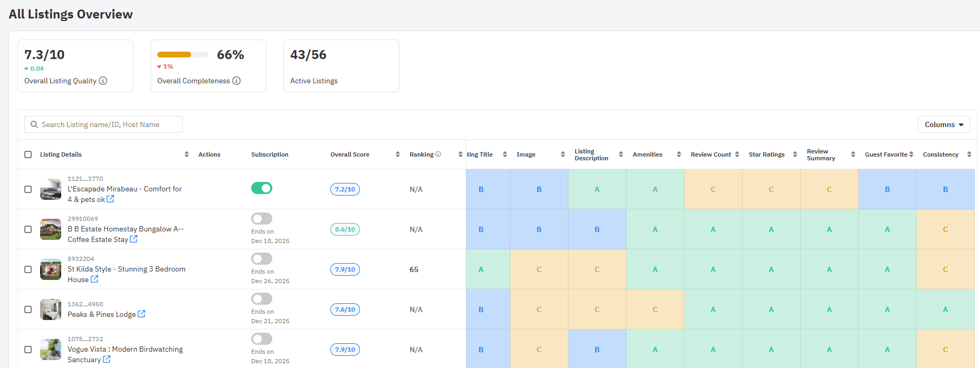
Task: Open external link for Vogue Vista listing
Action: click(x=107, y=360)
